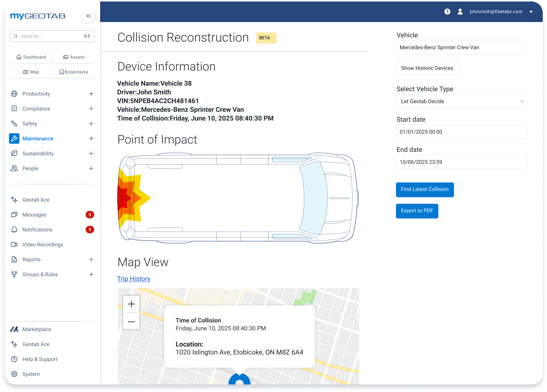The height and width of the screenshot is (392, 547).
Task: Expand the Productivity menu plus
Action: [91, 94]
